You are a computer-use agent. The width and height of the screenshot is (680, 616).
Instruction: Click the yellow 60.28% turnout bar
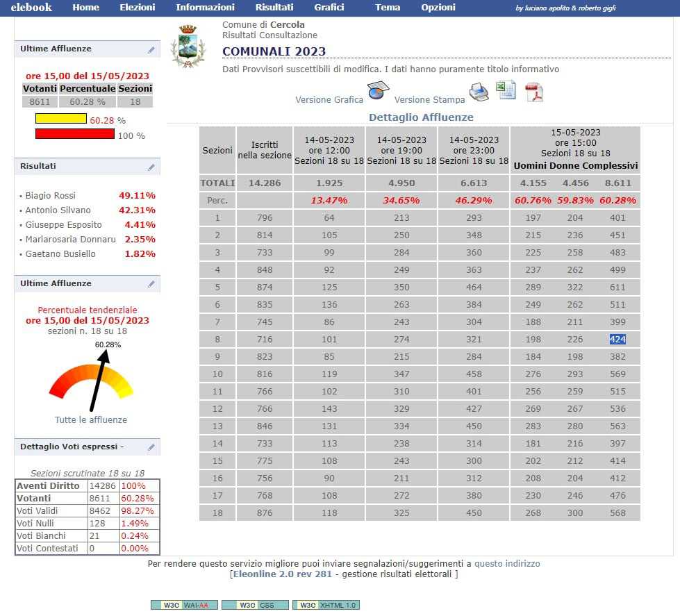tap(61, 119)
